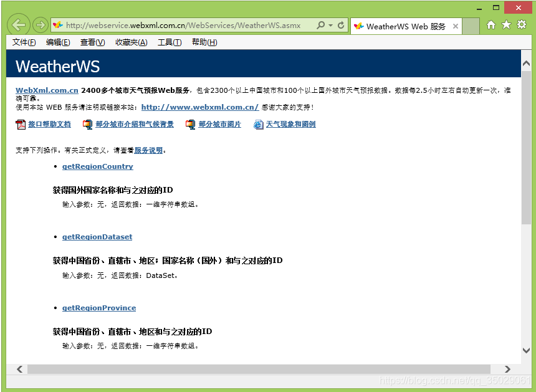
Task: Open the getRegionProvince operation link
Action: (x=99, y=308)
